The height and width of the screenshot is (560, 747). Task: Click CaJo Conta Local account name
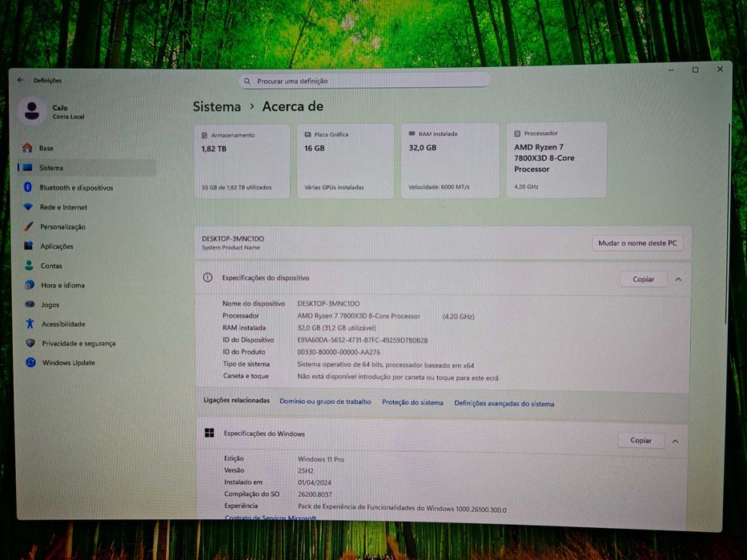(x=68, y=112)
